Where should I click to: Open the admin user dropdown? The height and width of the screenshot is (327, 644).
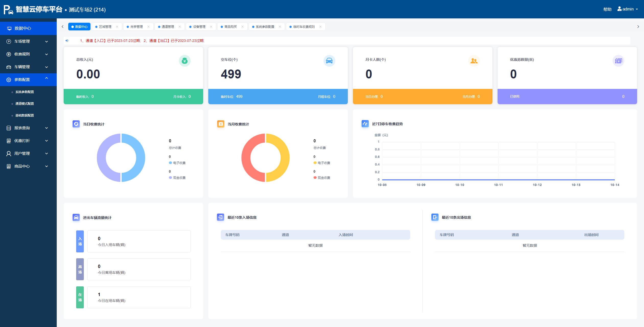(628, 9)
